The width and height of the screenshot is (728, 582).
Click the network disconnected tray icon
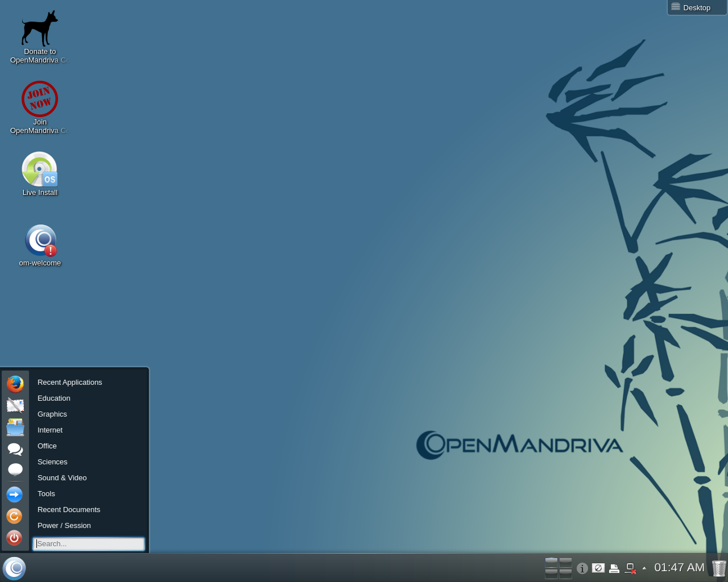pyautogui.click(x=630, y=568)
